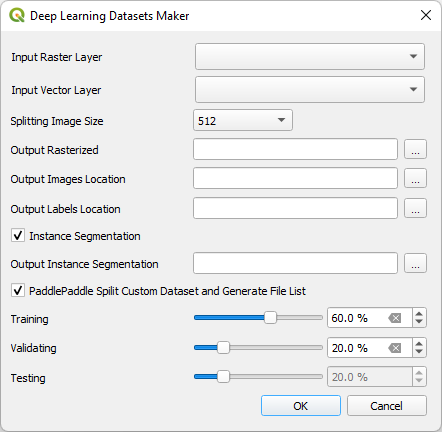
Task: Increase the Training percentage with up arrow
Action: pyautogui.click(x=419, y=313)
